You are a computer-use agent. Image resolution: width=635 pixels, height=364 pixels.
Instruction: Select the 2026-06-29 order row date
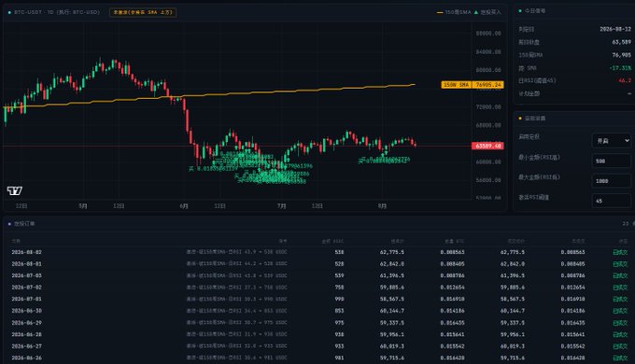click(x=27, y=323)
